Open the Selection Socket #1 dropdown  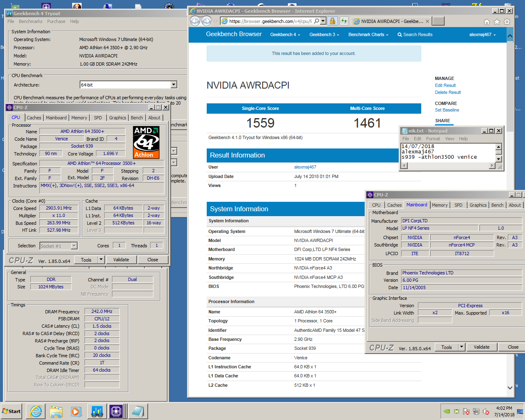pyautogui.click(x=74, y=246)
